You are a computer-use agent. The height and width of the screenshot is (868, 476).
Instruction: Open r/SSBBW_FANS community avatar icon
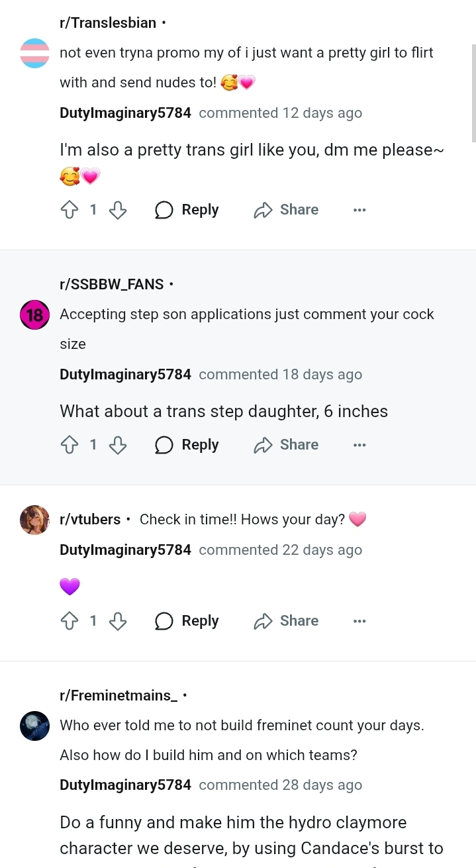point(35,314)
